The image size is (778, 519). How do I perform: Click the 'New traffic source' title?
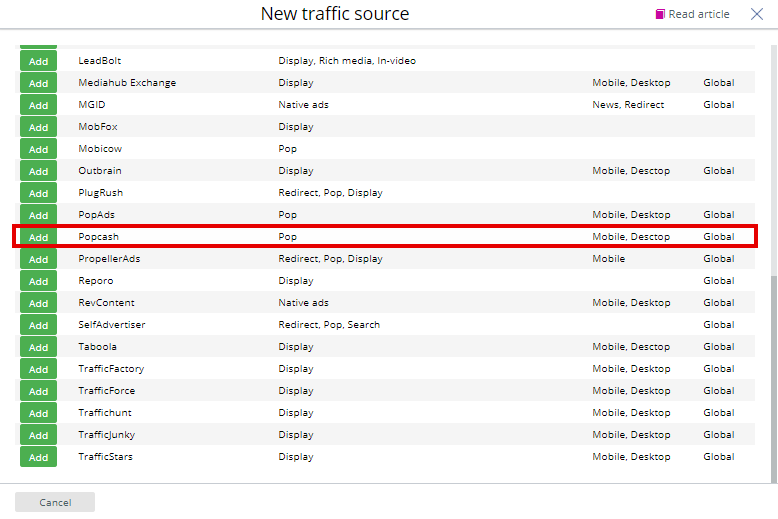[335, 13]
